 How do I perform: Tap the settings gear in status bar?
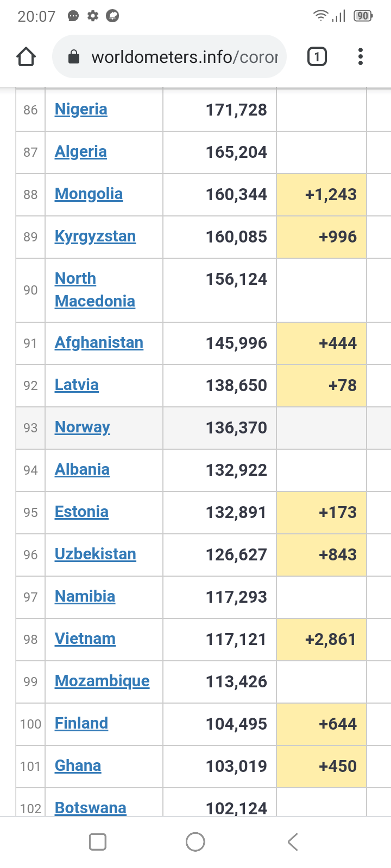pyautogui.click(x=93, y=16)
